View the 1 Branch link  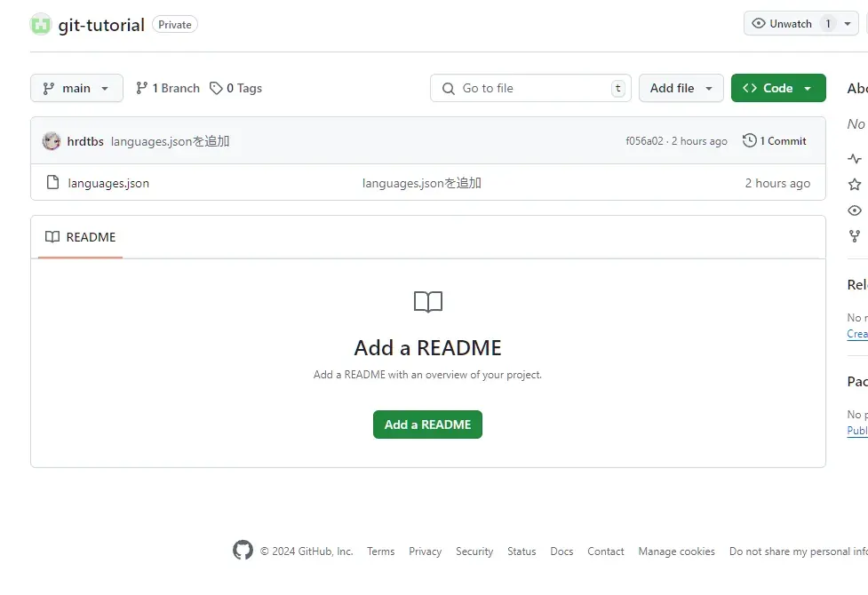[x=168, y=88]
